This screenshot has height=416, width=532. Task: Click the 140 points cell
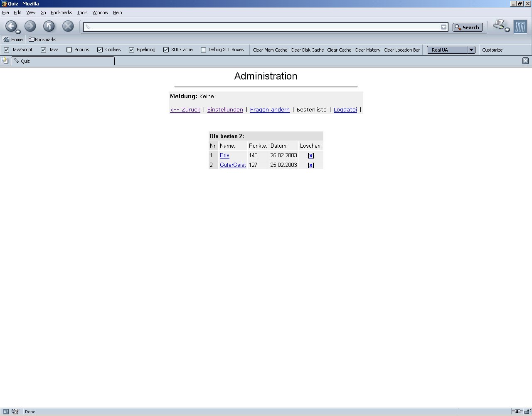coord(258,156)
